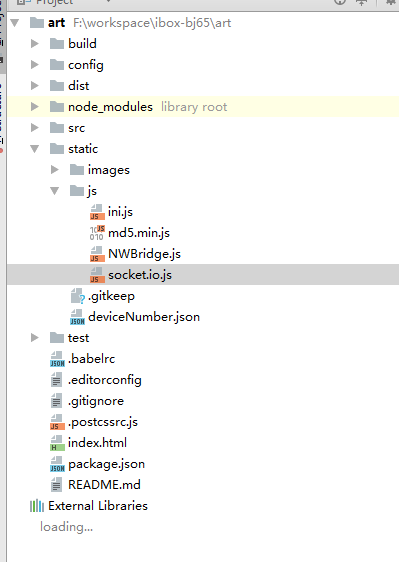
Task: Click the test folder icon
Action: [x=57, y=338]
